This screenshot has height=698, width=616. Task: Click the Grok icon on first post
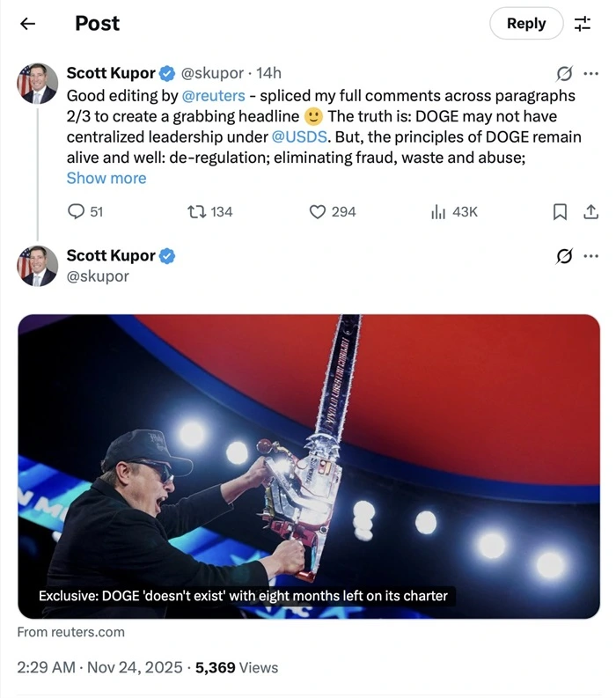coord(565,73)
